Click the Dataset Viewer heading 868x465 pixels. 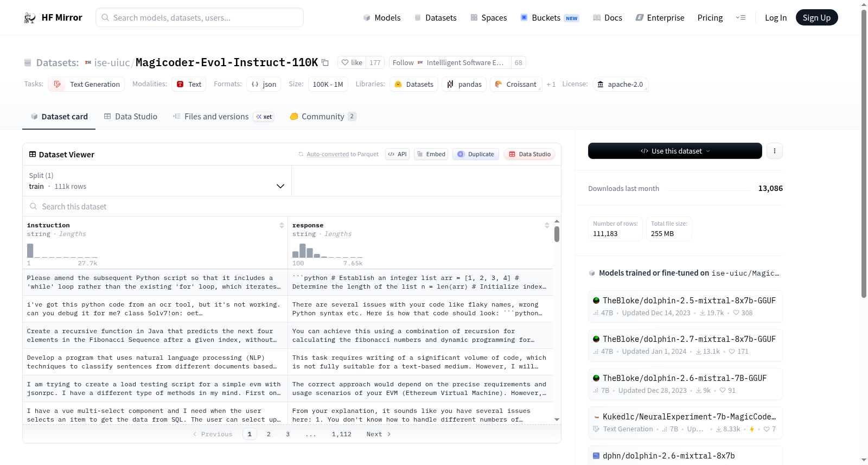67,155
